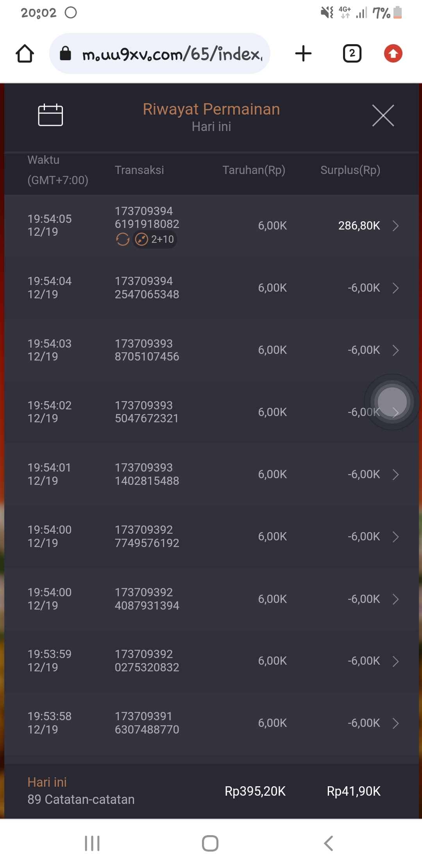Viewport: 422px width, 868px height.
Task: Click the browser address bar URL
Action: point(172,54)
